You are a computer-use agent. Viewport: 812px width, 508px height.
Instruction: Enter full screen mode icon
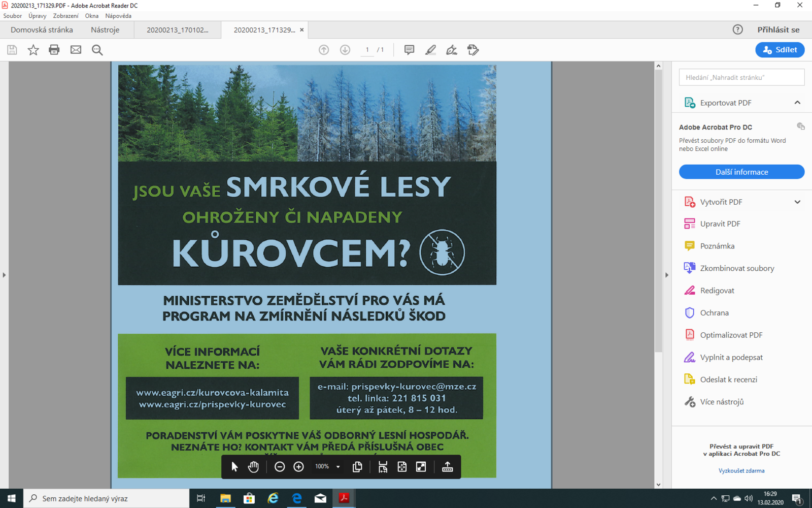[421, 467]
